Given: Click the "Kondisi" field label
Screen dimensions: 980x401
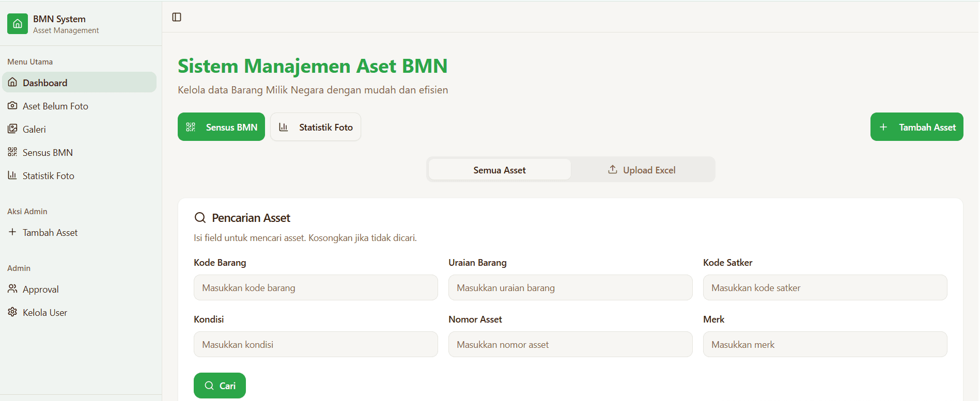Looking at the screenshot, I should tap(209, 319).
